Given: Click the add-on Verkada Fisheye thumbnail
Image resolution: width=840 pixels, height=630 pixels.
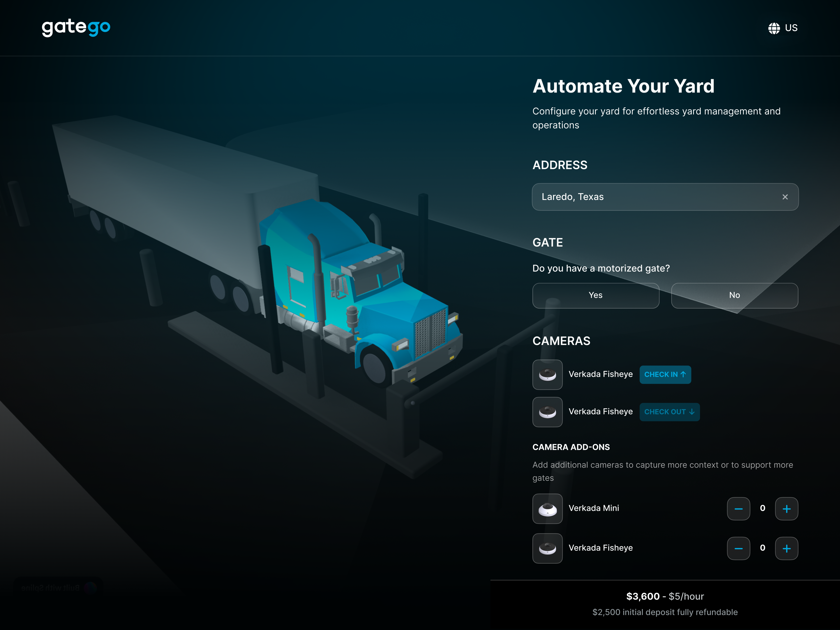Looking at the screenshot, I should pos(547,548).
